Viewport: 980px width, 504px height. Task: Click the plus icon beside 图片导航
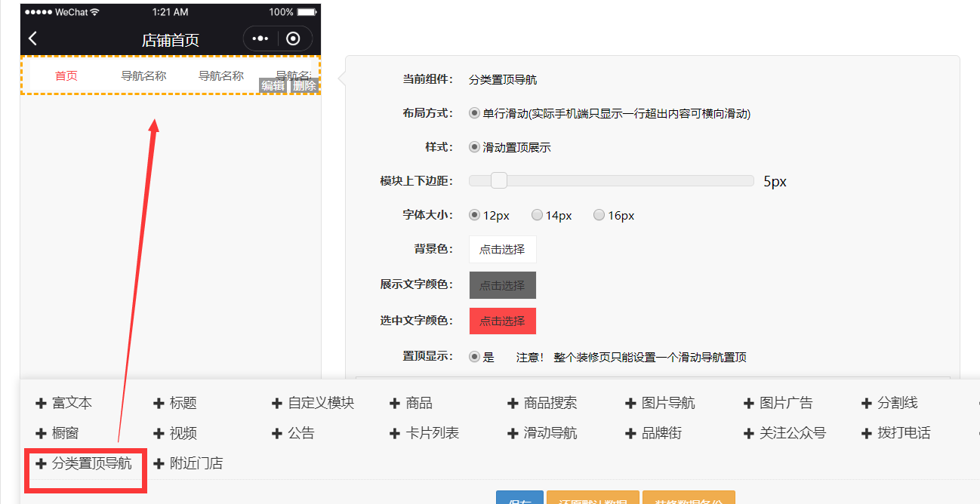click(x=630, y=404)
